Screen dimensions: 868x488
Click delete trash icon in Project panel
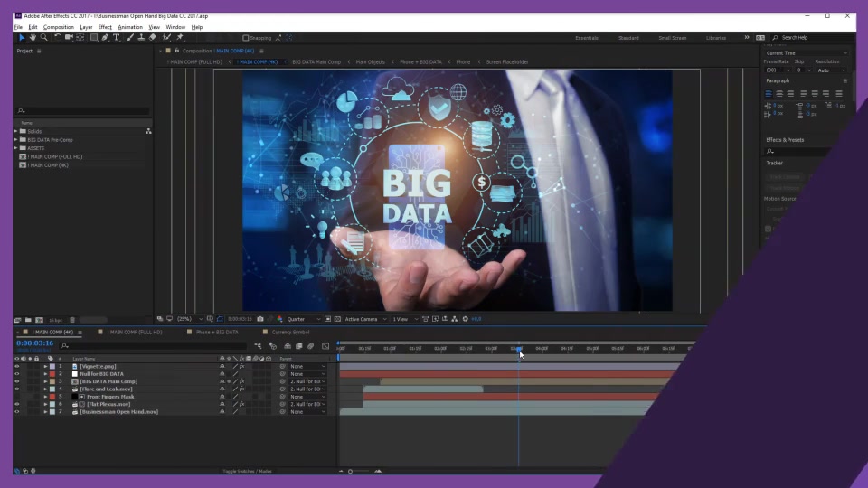click(72, 320)
